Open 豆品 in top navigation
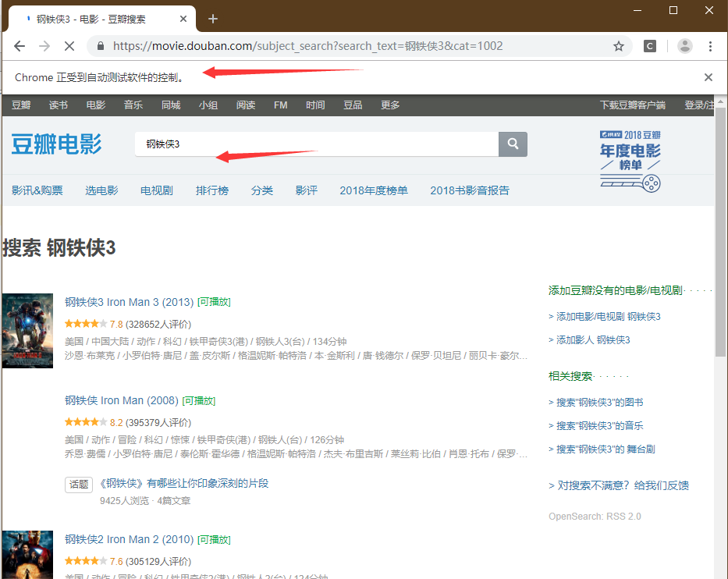728x579 pixels. (353, 105)
